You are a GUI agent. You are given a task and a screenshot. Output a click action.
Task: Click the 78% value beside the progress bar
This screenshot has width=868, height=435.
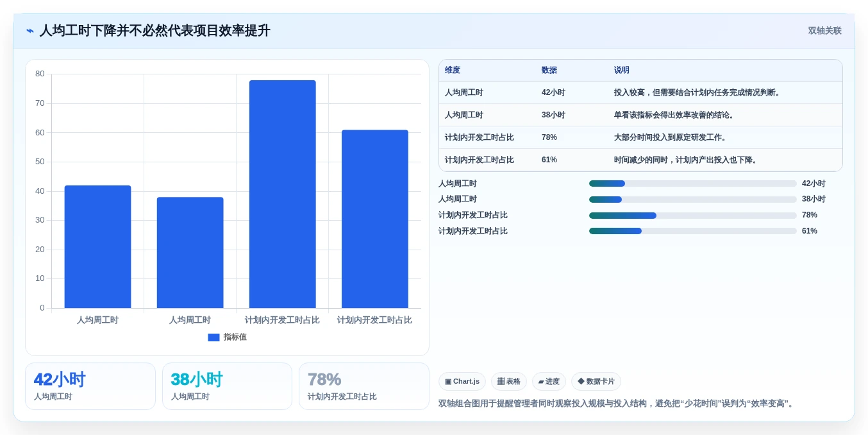pos(810,215)
